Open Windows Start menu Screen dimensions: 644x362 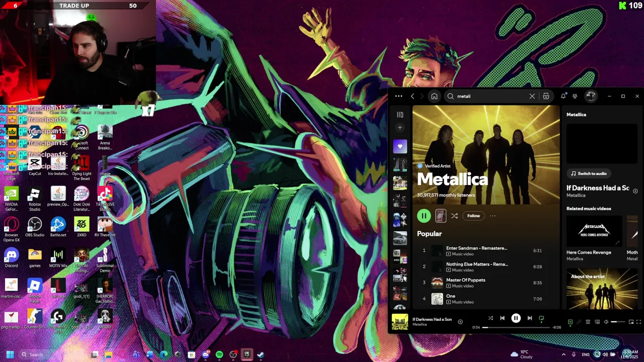pyautogui.click(x=10, y=354)
